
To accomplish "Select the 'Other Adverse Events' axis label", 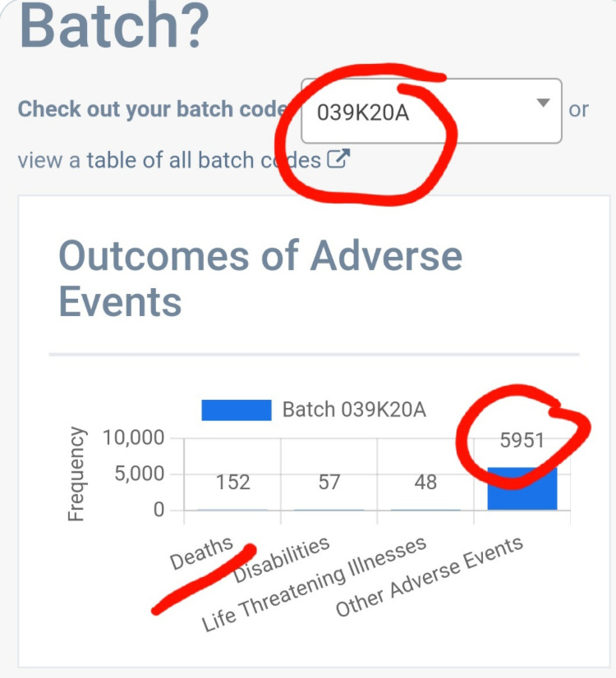I will 430,579.
